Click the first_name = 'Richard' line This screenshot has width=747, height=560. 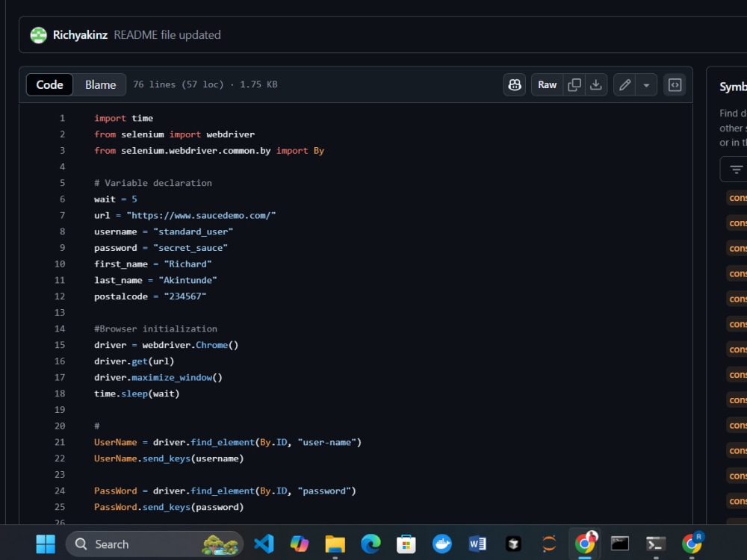(x=153, y=264)
